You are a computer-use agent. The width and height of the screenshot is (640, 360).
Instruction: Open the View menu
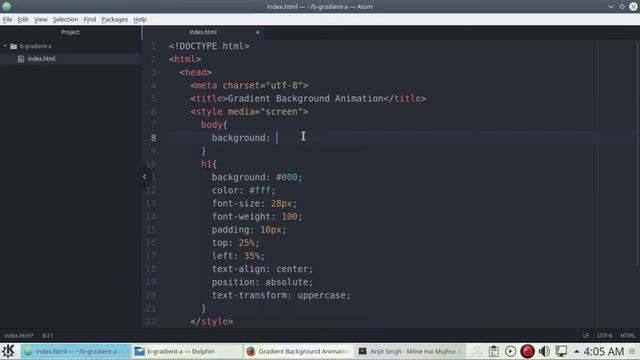(x=40, y=19)
